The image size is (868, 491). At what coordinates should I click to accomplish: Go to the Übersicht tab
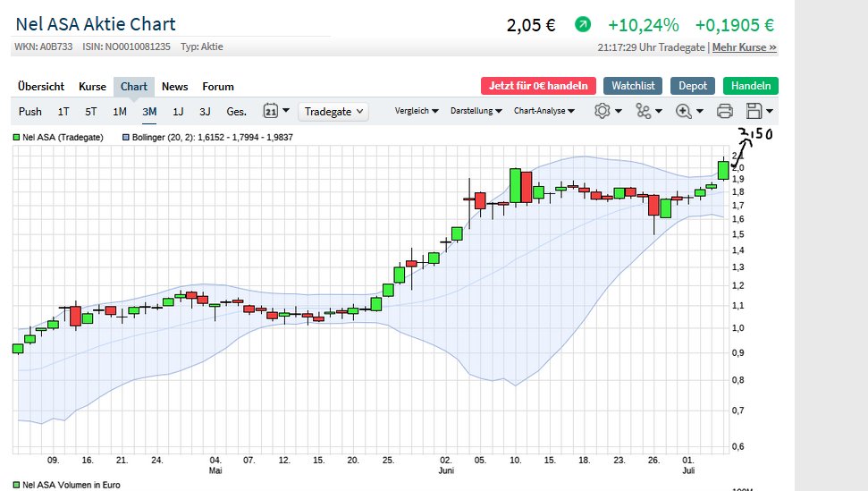coord(41,87)
